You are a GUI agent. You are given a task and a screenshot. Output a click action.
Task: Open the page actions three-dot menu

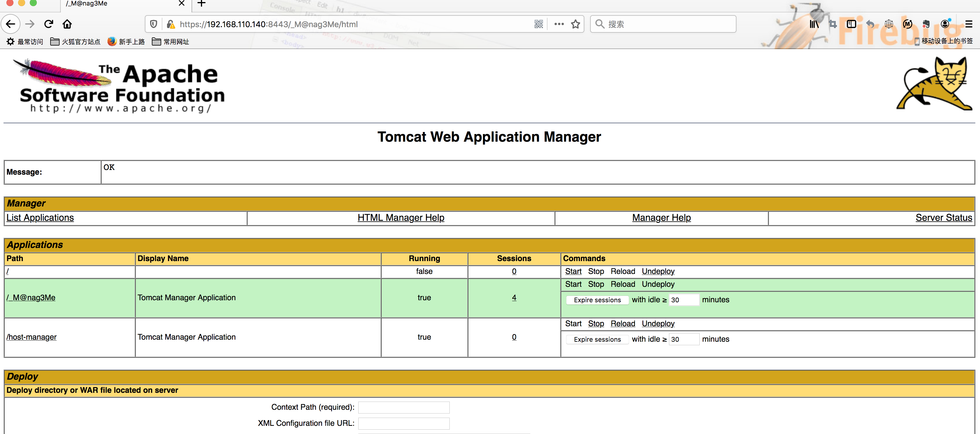559,24
